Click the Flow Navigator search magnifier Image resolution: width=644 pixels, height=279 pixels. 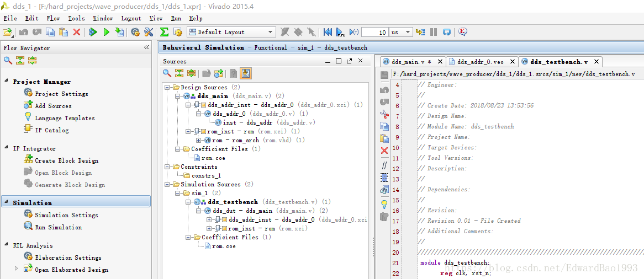coord(8,60)
